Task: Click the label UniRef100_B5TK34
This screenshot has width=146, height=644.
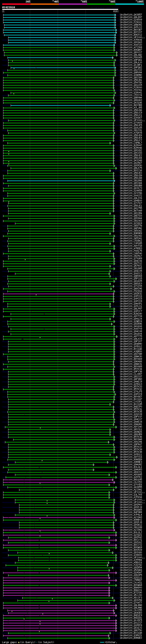Action: point(131,369)
